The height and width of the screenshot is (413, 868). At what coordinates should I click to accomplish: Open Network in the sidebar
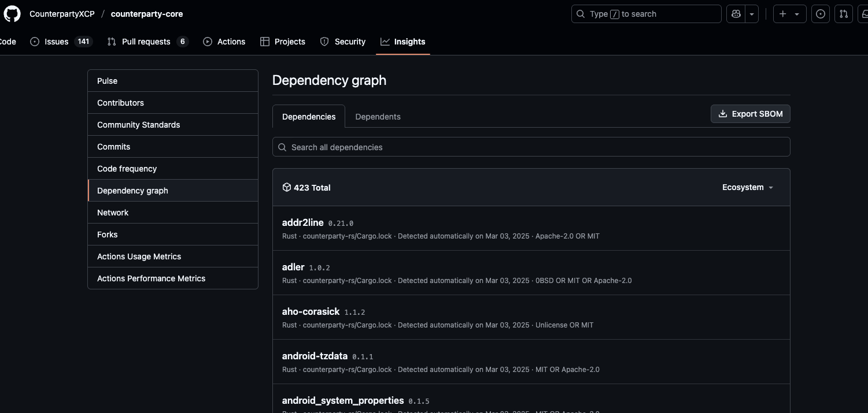click(x=173, y=213)
